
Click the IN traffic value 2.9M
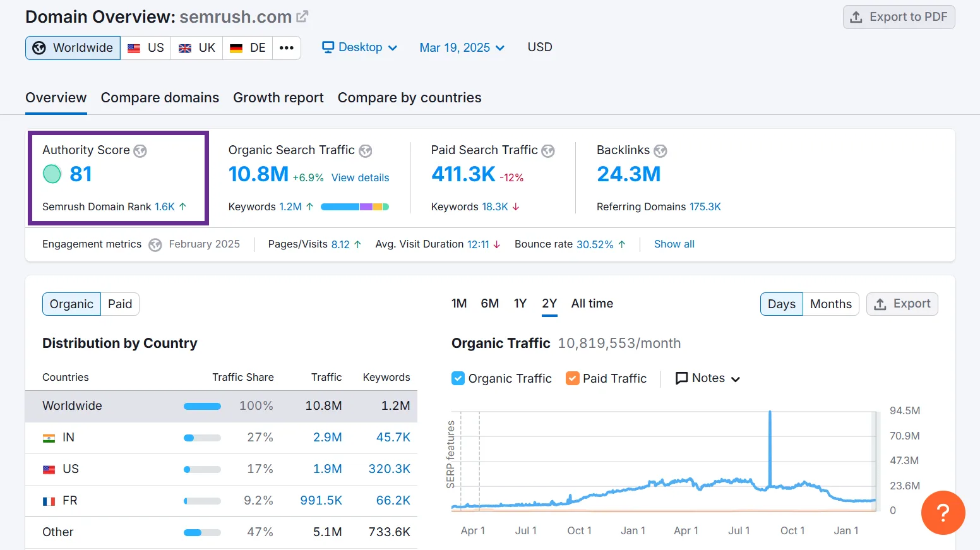[328, 438]
